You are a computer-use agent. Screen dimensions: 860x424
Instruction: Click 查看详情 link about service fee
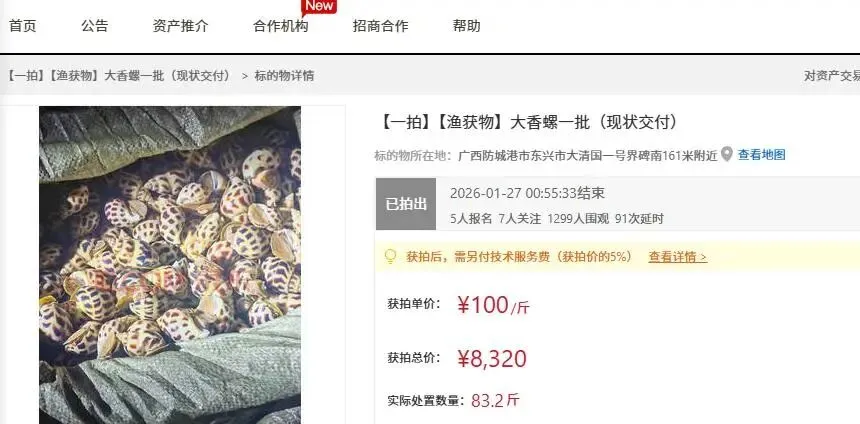click(678, 257)
